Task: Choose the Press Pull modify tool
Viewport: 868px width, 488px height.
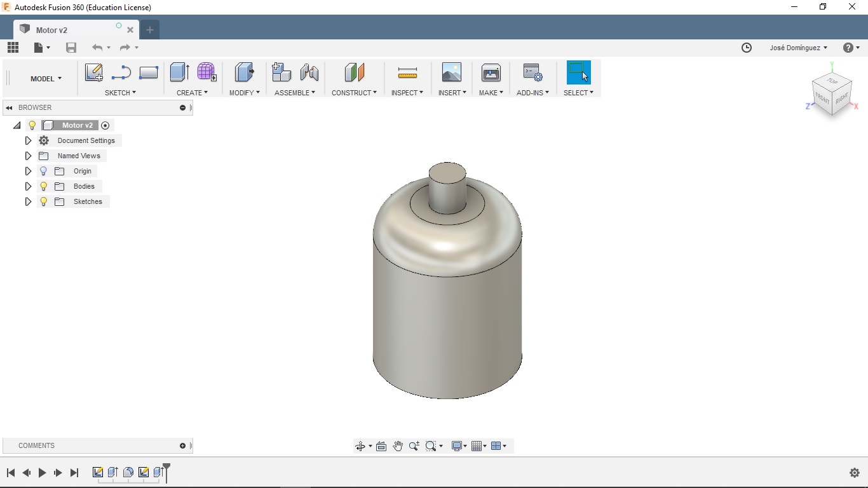Action: [244, 72]
